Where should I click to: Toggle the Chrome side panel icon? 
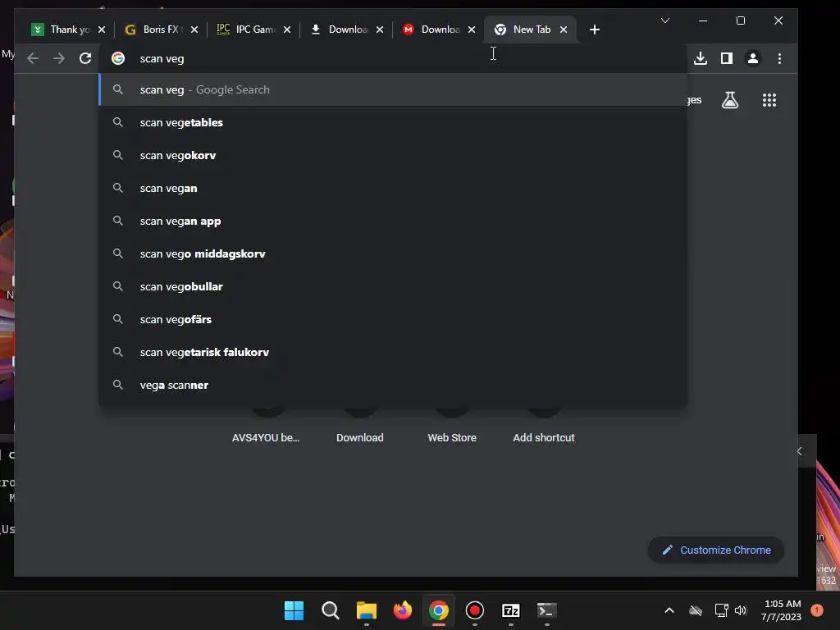pyautogui.click(x=727, y=58)
